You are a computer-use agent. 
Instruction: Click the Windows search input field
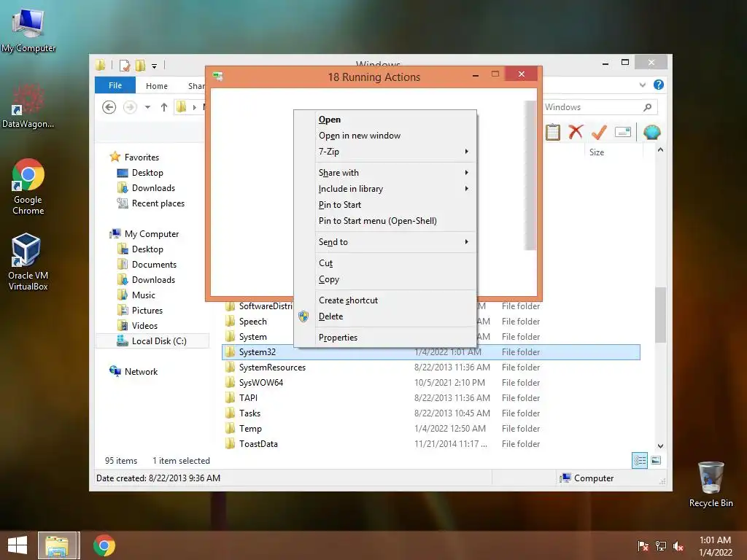click(592, 107)
